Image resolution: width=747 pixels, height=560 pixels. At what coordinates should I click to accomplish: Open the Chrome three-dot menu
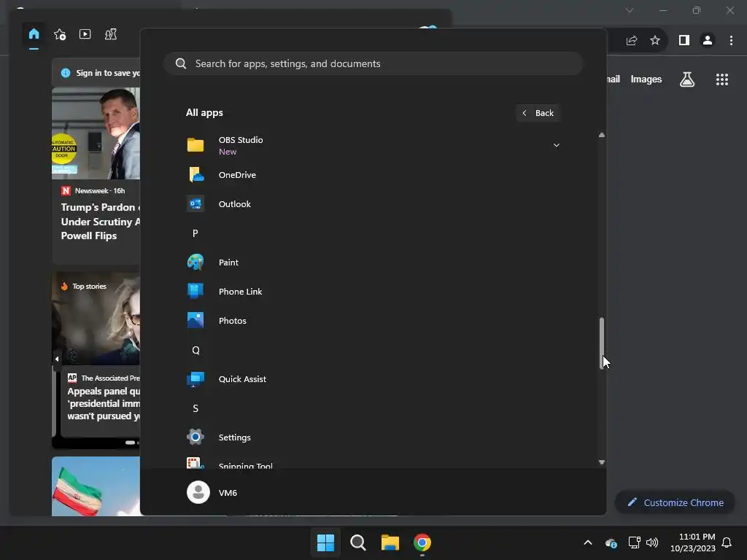click(731, 41)
